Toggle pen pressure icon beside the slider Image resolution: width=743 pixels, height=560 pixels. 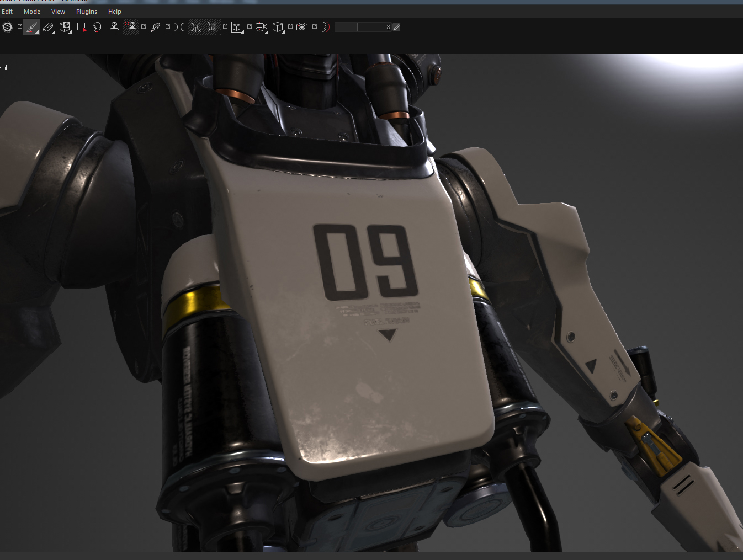[396, 27]
